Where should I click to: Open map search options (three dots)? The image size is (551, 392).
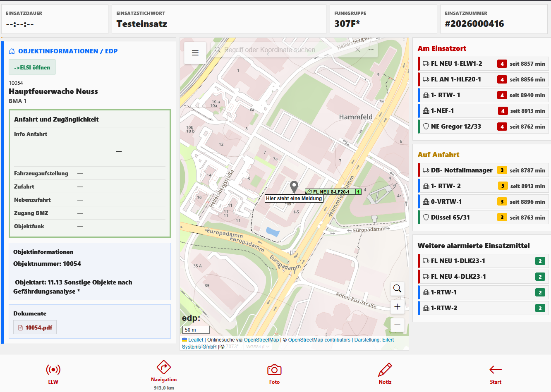coord(371,50)
